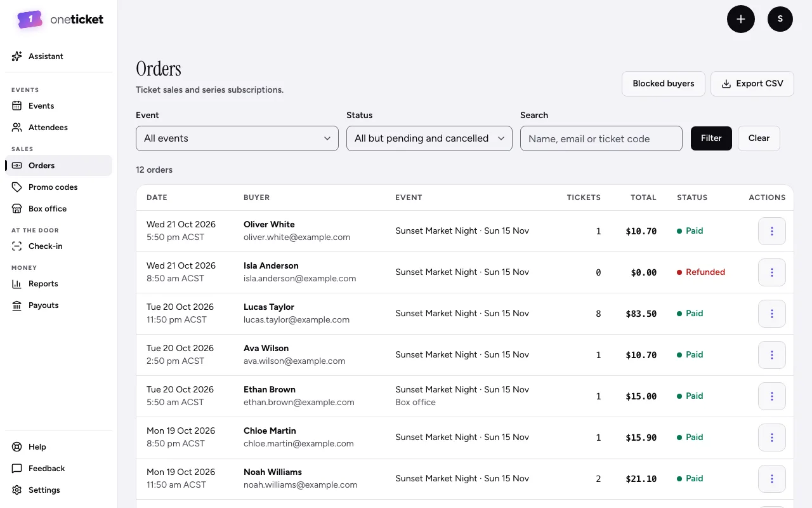The height and width of the screenshot is (508, 812).
Task: Click email ava.wilson@example.com
Action: (294, 361)
